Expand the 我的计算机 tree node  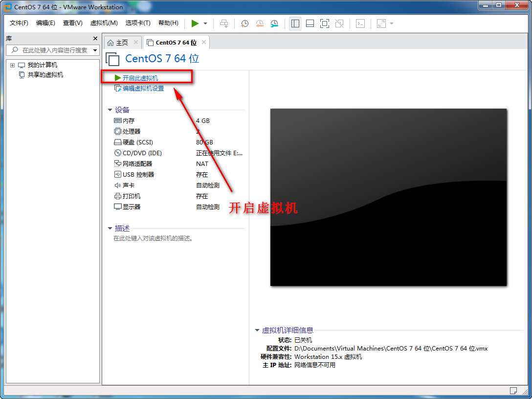click(13, 65)
